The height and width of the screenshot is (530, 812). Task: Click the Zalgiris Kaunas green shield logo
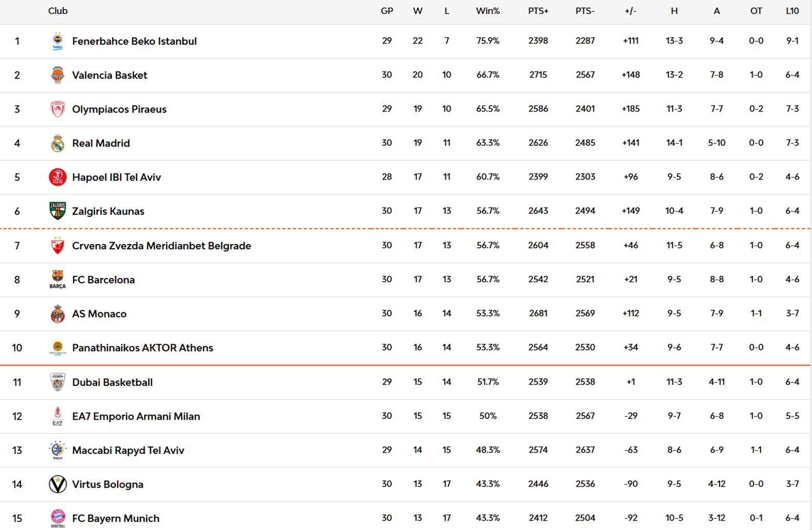click(x=57, y=211)
